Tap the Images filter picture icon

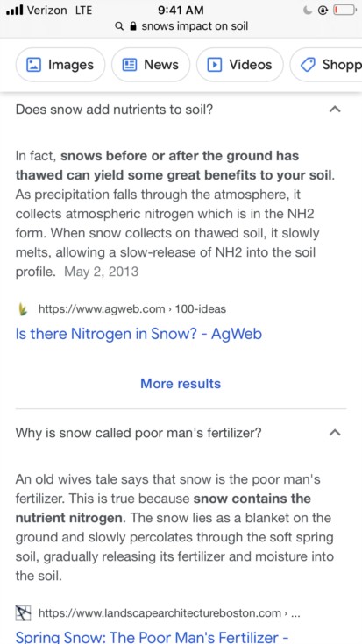(33, 65)
